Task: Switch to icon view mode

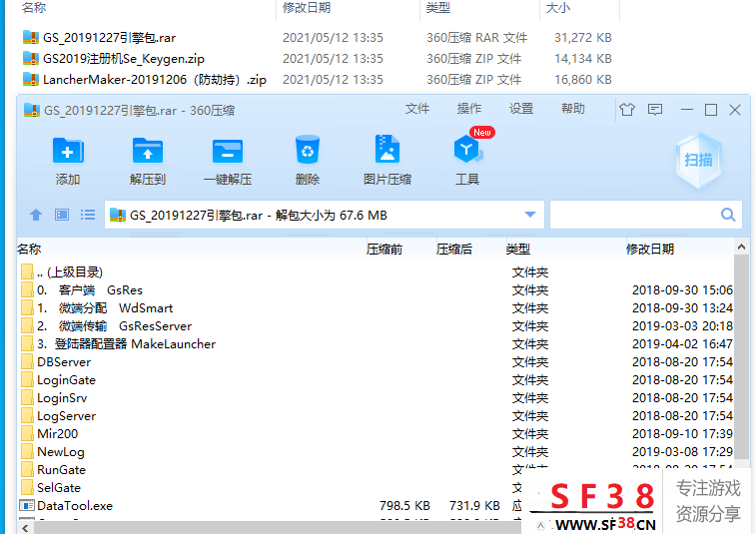Action: (x=62, y=215)
